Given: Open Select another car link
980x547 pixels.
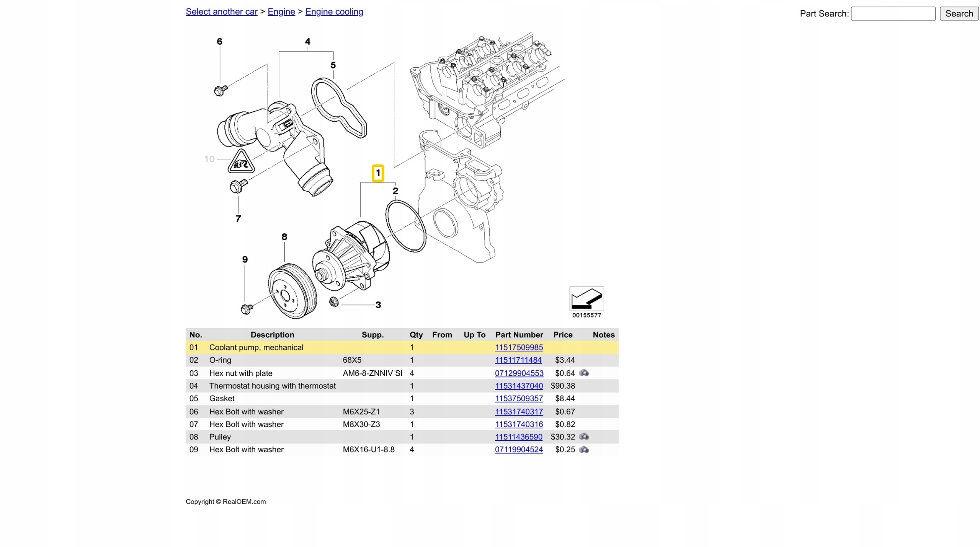Looking at the screenshot, I should click(x=221, y=12).
